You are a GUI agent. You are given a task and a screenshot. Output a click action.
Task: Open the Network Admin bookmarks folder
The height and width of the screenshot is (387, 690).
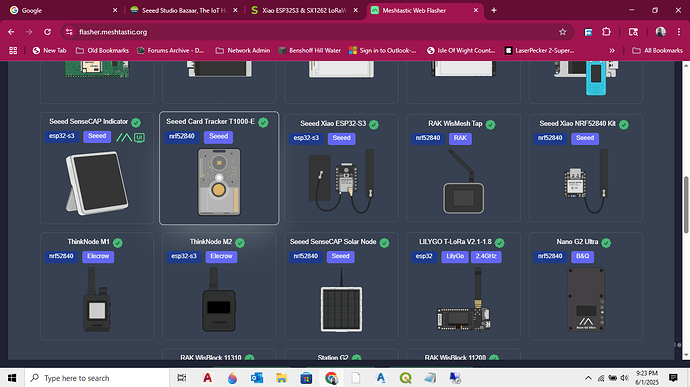tap(242, 51)
